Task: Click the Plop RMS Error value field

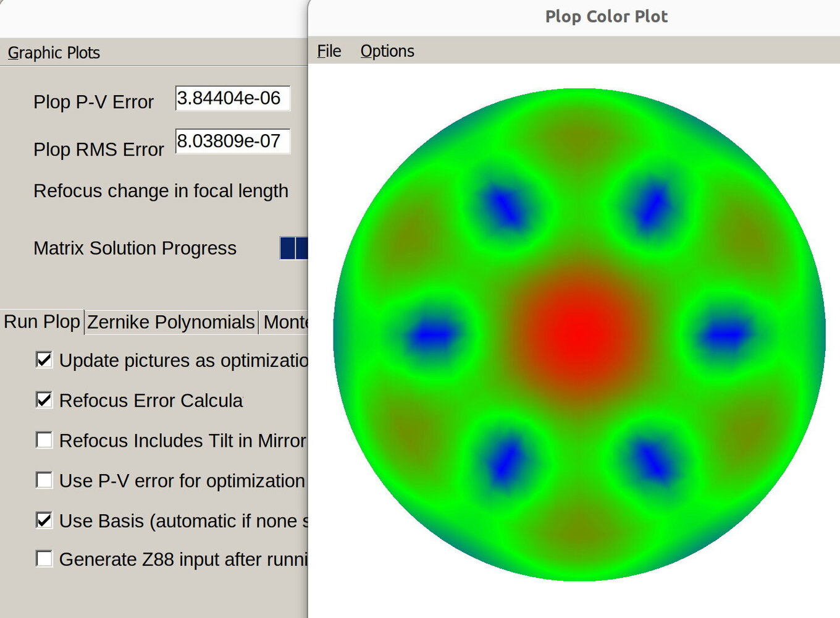Action: click(x=233, y=142)
